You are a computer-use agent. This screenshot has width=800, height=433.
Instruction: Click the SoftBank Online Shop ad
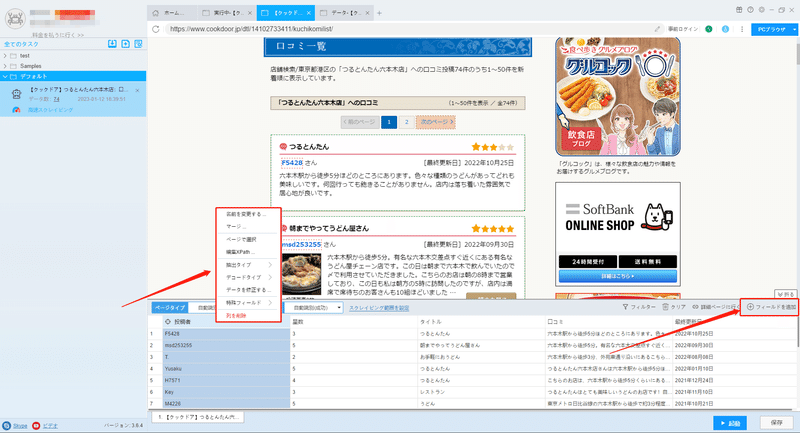tap(618, 234)
